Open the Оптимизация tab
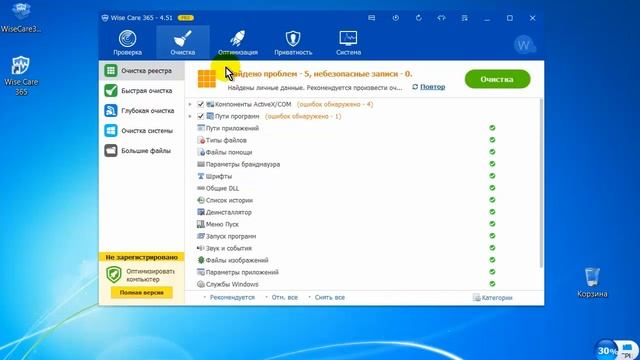Screen dimensions: 640x360 [238, 43]
